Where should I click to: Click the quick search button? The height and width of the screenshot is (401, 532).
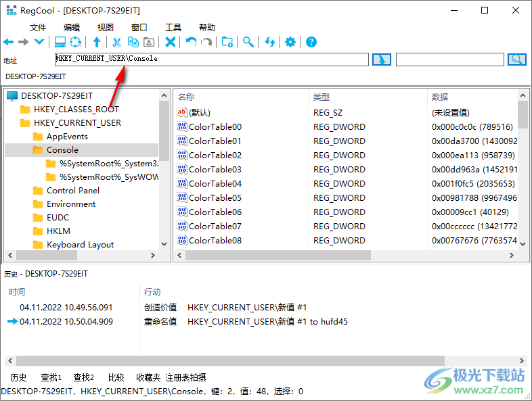pos(516,60)
